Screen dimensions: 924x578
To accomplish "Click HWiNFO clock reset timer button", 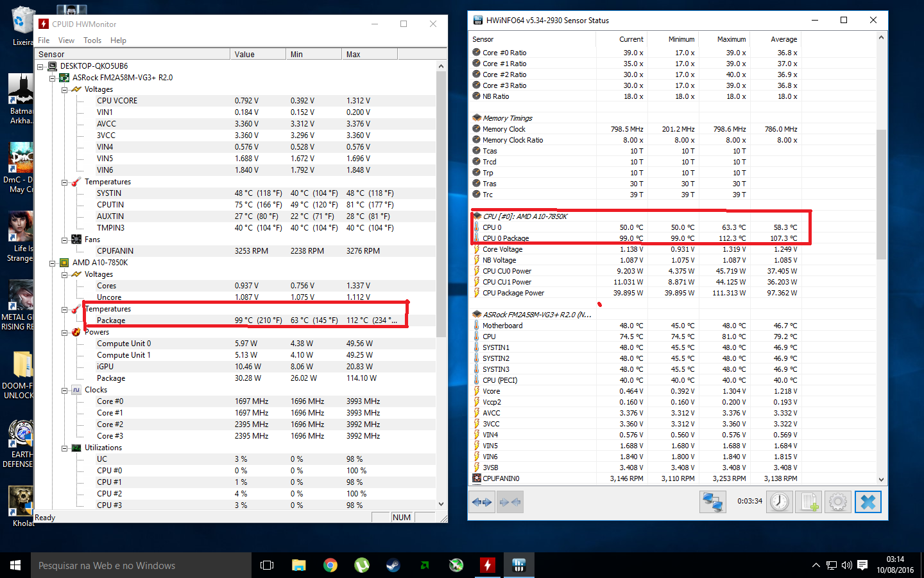I will 780,502.
